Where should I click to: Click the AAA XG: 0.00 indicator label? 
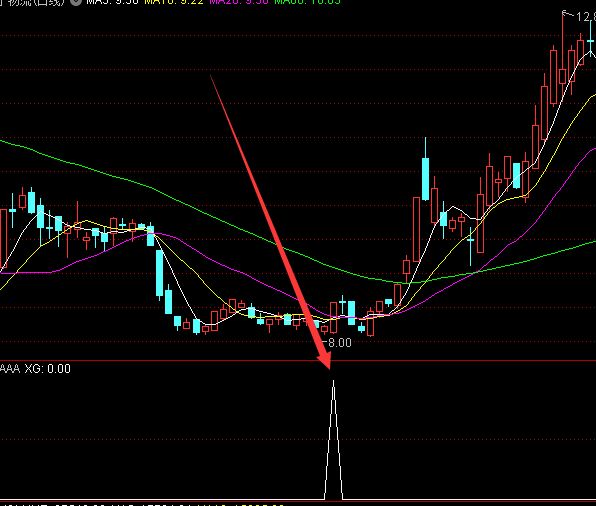[35, 369]
